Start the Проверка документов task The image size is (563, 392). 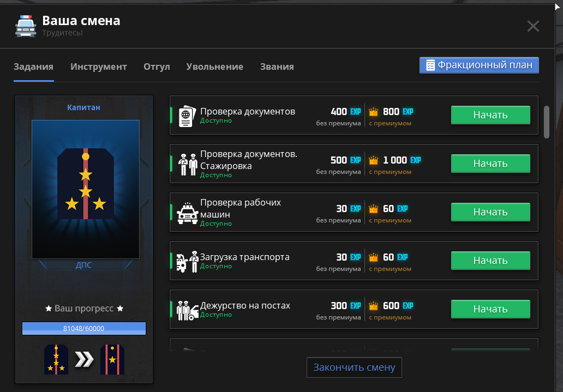490,115
